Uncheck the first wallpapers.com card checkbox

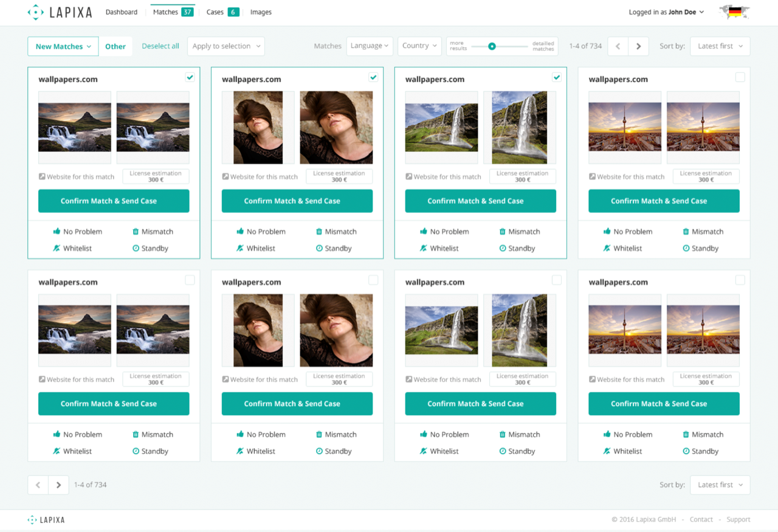click(x=190, y=77)
